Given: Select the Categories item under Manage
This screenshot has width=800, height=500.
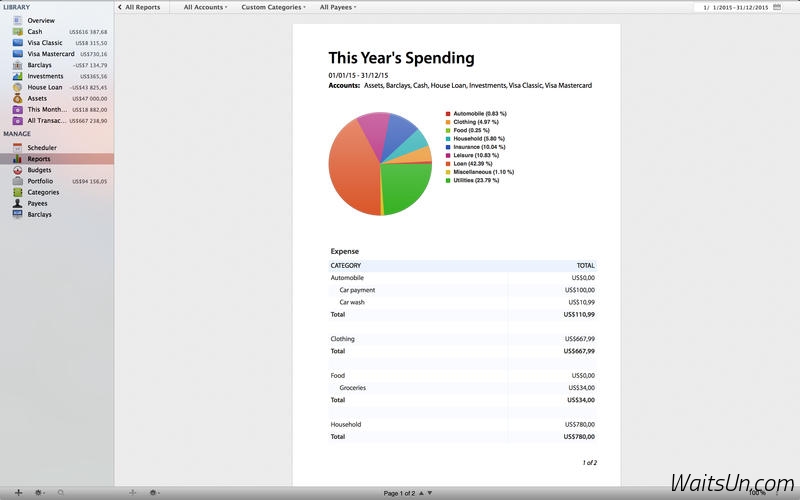Looking at the screenshot, I should pyautogui.click(x=42, y=192).
